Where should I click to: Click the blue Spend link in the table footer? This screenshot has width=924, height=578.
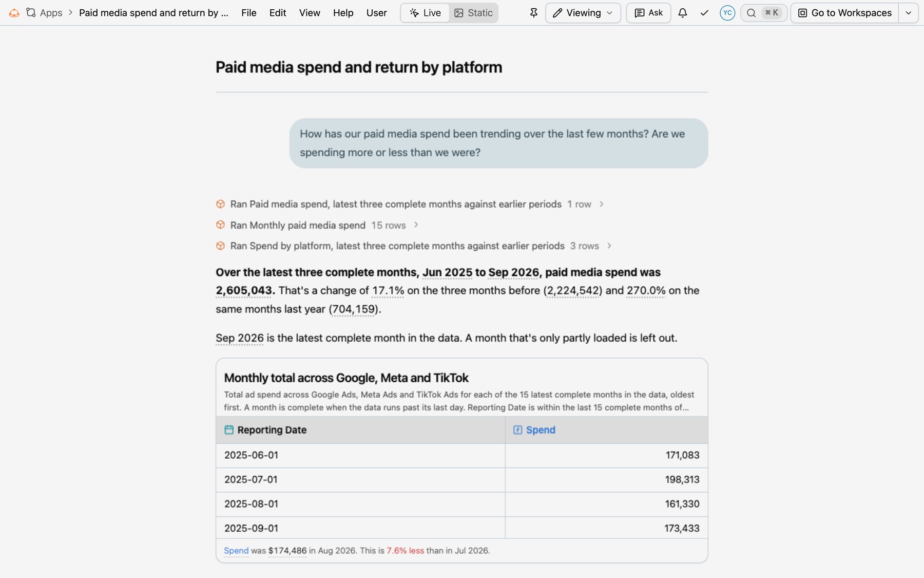click(x=236, y=550)
